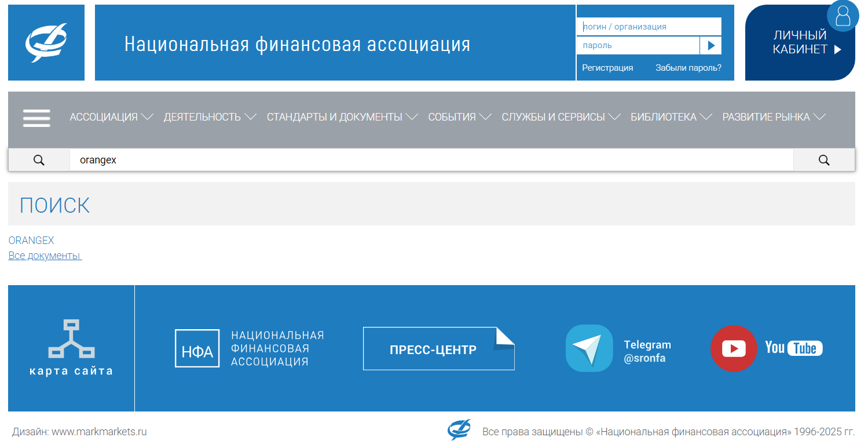The image size is (868, 448).
Task: Click the ПОИСК page heading
Action: [x=55, y=205]
